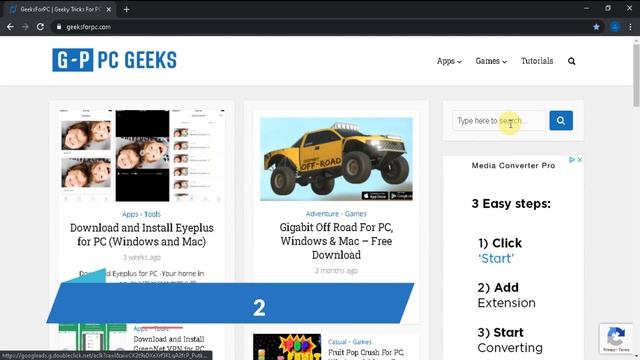
Task: Reload the page with refresh icon
Action: pos(40,27)
